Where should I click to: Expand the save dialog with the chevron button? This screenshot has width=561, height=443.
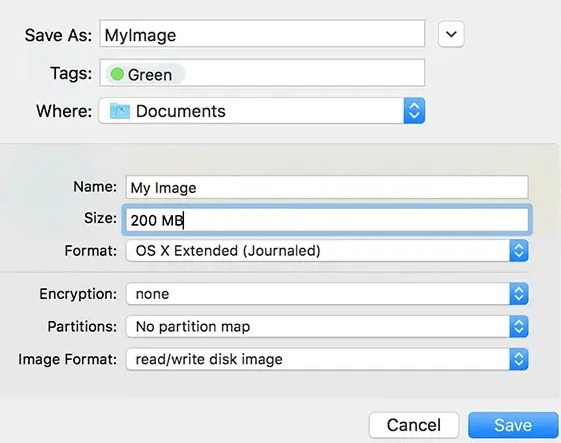(x=451, y=34)
